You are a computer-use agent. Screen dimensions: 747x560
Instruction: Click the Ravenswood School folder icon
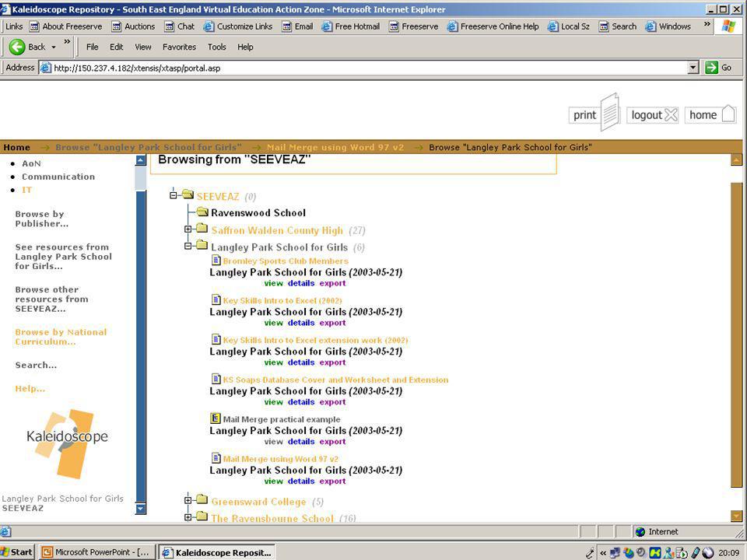[202, 211]
